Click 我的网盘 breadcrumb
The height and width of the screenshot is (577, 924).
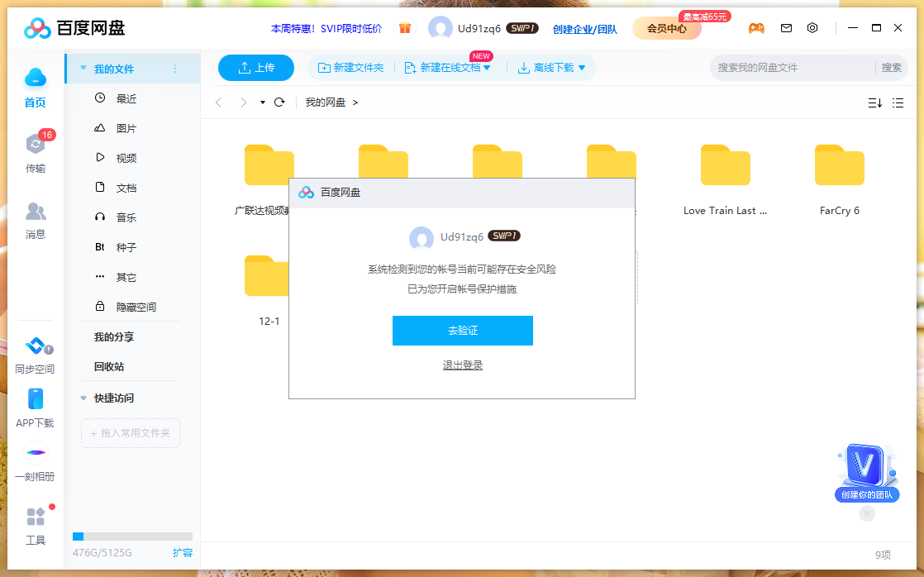tap(326, 103)
